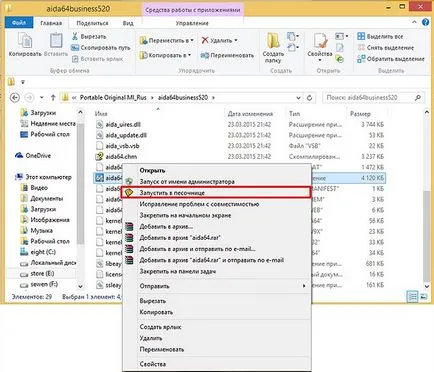The image size is (434, 372).
Task: Choose Исправление проблем с совместимостью
Action: (x=217, y=204)
